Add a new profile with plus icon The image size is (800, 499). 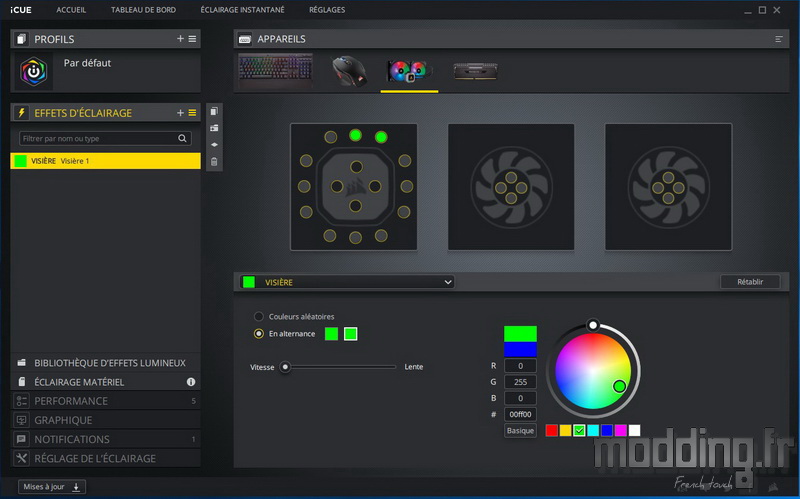point(180,39)
